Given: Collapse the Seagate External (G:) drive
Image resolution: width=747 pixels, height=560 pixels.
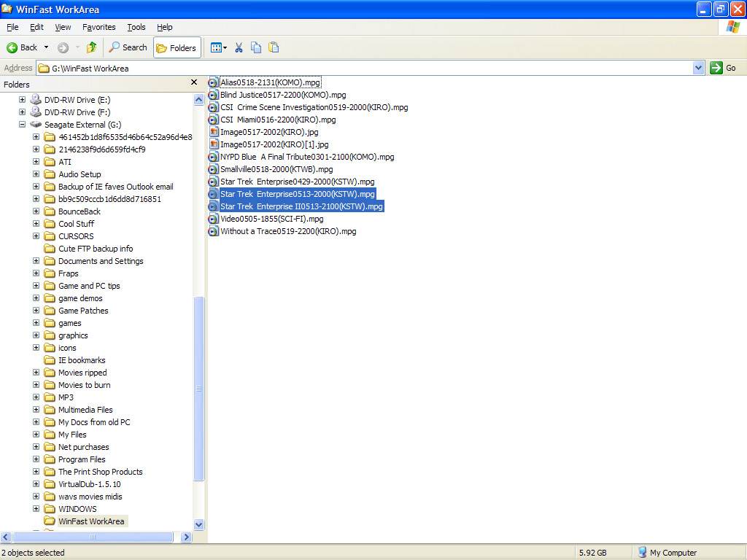Looking at the screenshot, I should pos(22,125).
